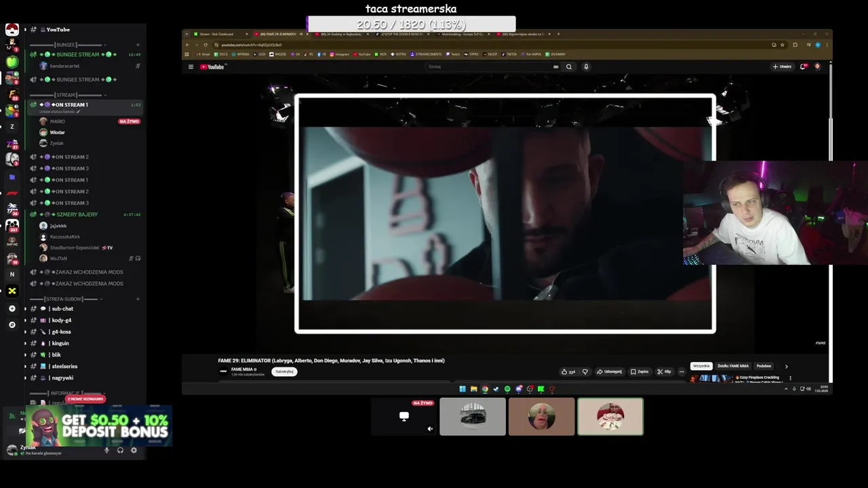
Task: Open the FAME MMA channel name link
Action: (242, 369)
